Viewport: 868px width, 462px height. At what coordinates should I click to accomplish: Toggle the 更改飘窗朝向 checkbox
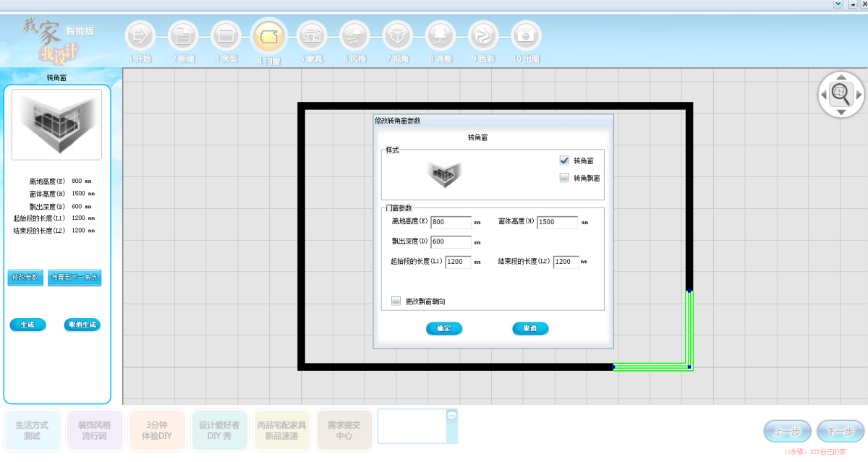click(x=396, y=301)
